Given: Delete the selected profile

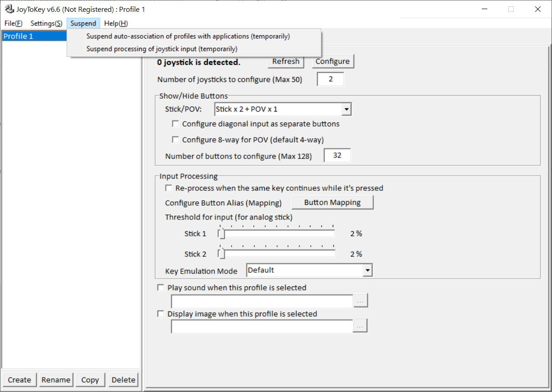Looking at the screenshot, I should [x=124, y=380].
